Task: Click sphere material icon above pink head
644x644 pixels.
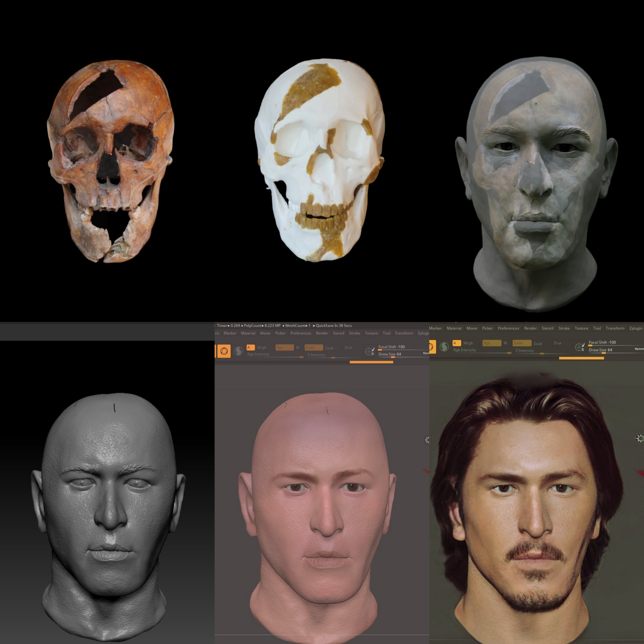Action: (238, 351)
